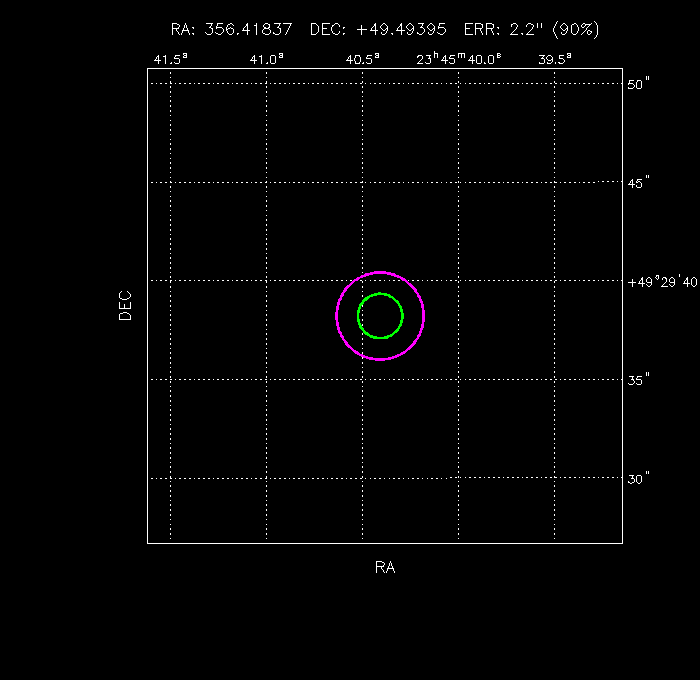Click the RA axis label below plot
Screen dimensions: 700x680
click(x=385, y=568)
